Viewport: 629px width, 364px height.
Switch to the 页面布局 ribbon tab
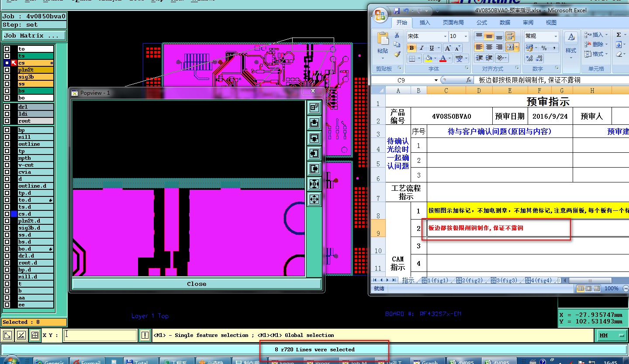click(453, 23)
